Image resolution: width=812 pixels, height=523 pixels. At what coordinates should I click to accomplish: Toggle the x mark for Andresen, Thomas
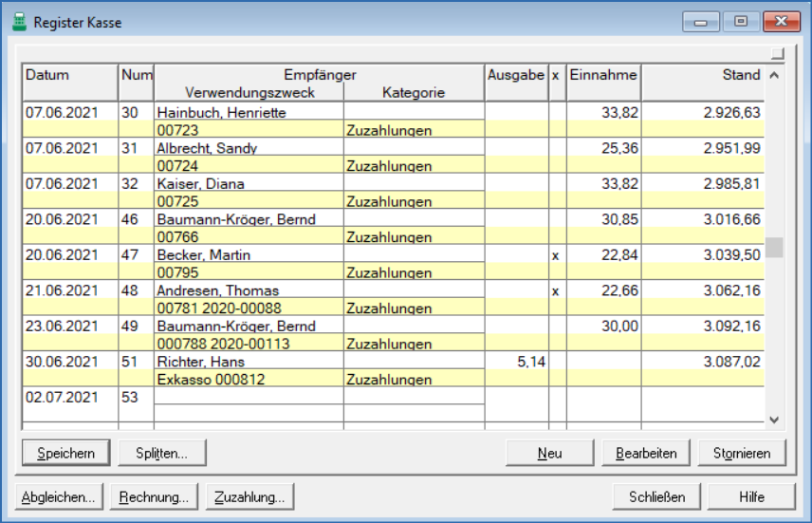[x=557, y=290]
